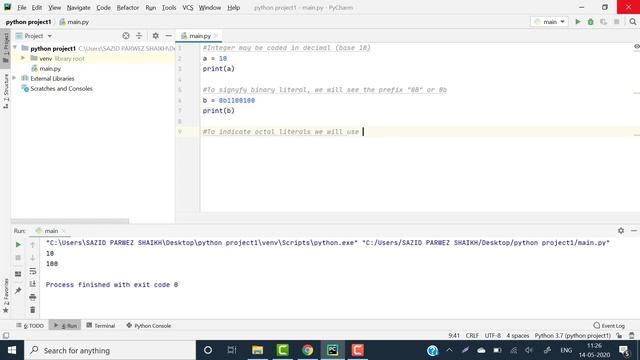640x360 pixels.
Task: Open Run panel settings gear
Action: (621, 231)
